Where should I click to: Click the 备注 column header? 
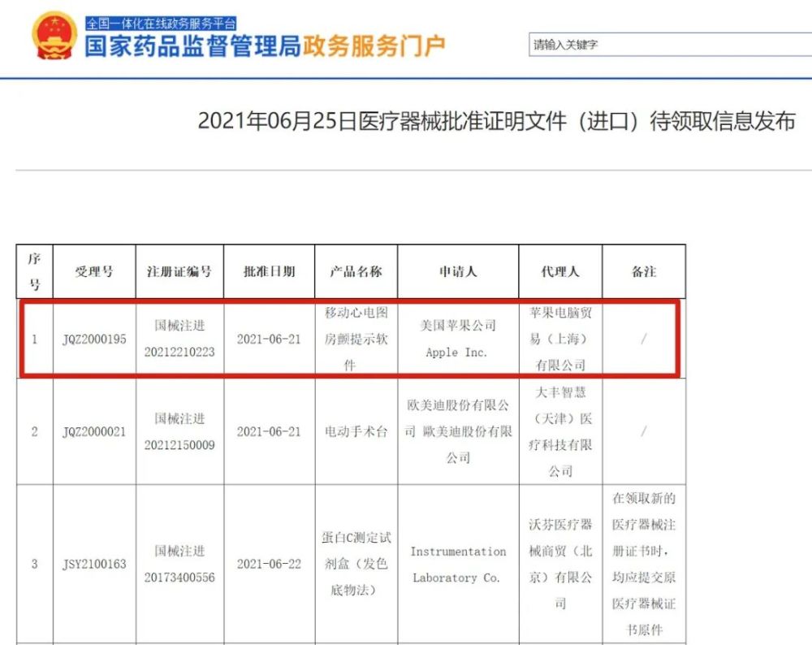644,271
